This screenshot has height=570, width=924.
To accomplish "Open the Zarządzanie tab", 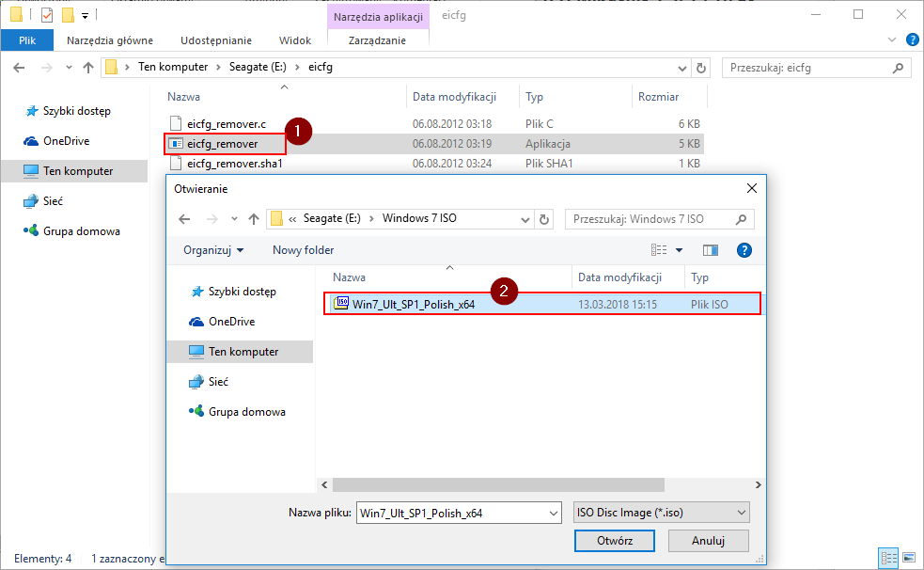I will (377, 40).
